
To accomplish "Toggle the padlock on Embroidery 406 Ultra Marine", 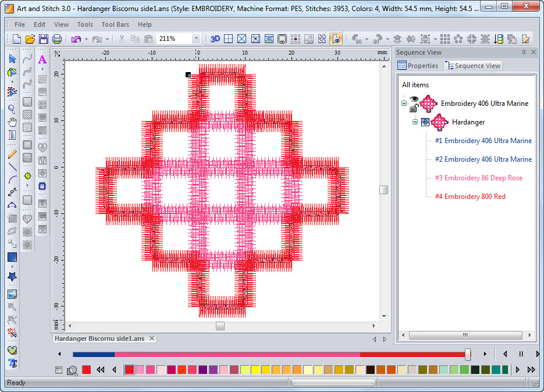I will (413, 108).
